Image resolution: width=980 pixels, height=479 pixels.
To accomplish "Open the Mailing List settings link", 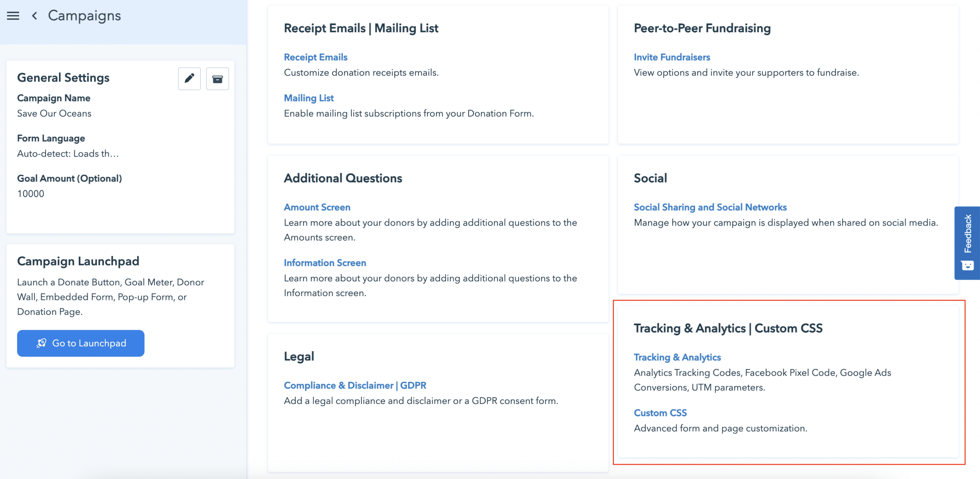I will tap(308, 98).
